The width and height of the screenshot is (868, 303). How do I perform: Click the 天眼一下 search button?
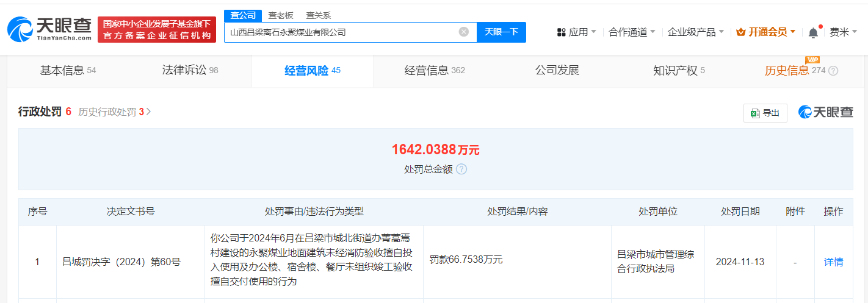pyautogui.click(x=501, y=32)
